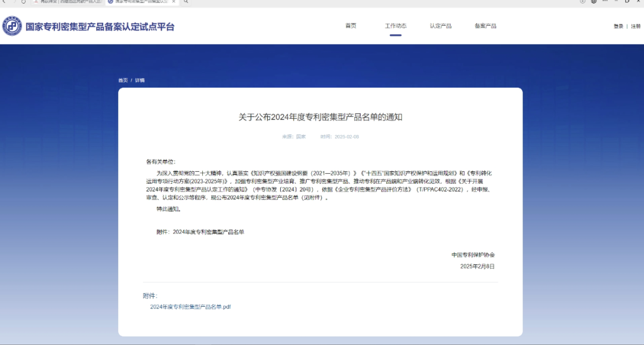
Task: Open the 首页 navigation menu item
Action: click(x=351, y=26)
